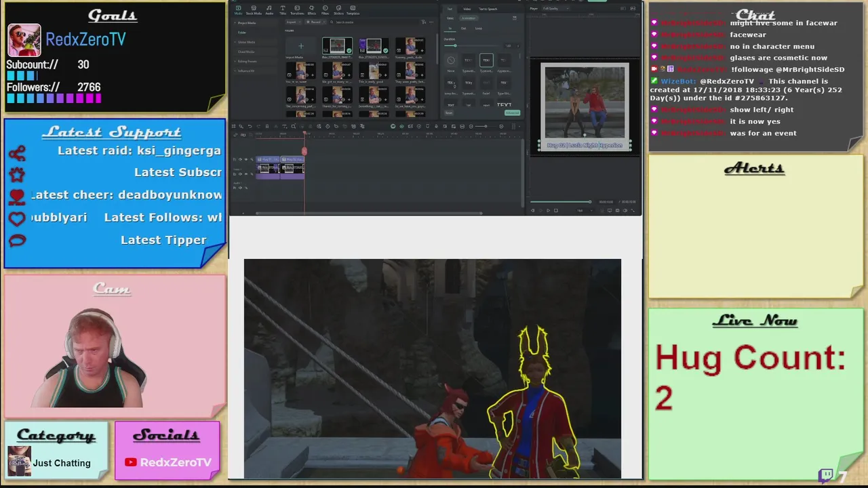The width and height of the screenshot is (868, 488).
Task: Select the Basic text sub-tab
Action: (450, 18)
